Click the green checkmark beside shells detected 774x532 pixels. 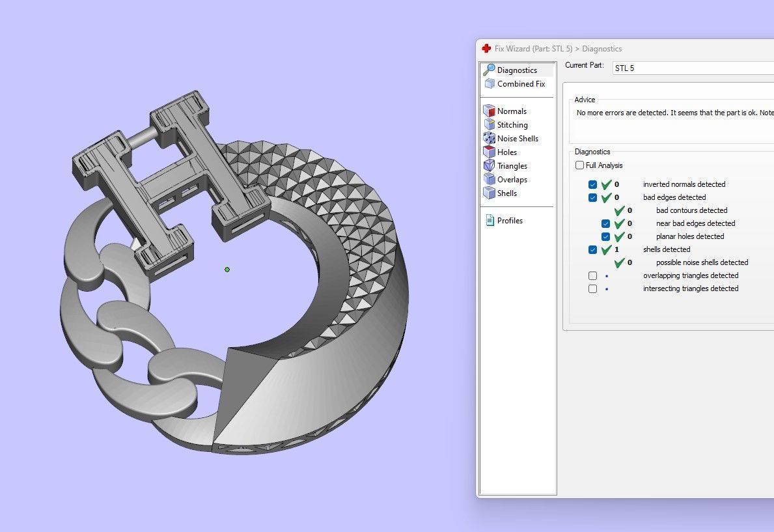point(606,250)
